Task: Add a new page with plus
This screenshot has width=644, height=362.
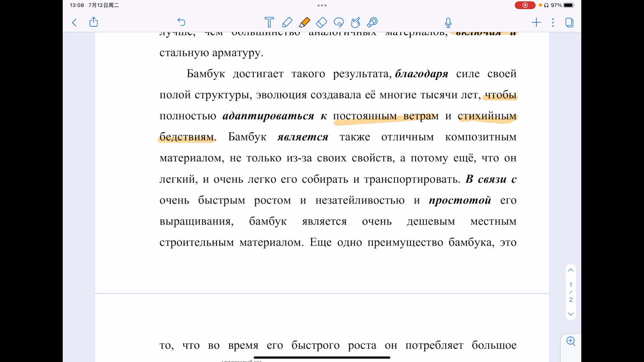Action: tap(536, 22)
